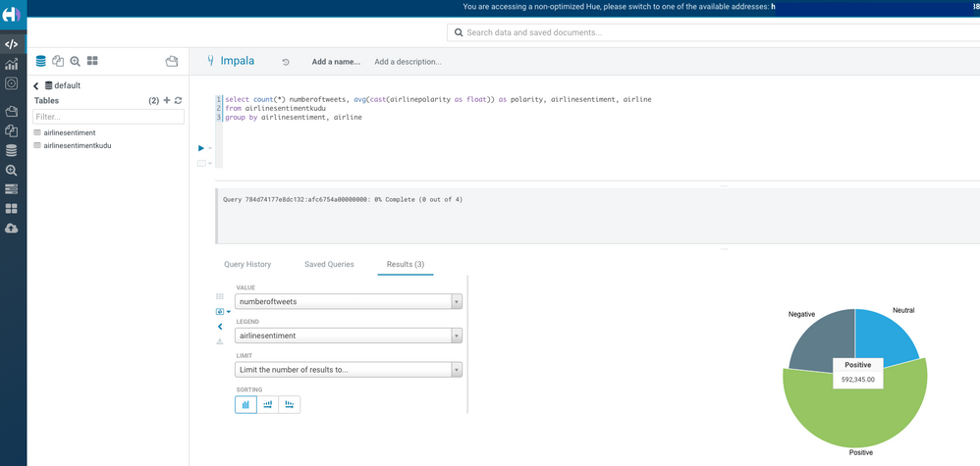Toggle ascending sort order

[x=267, y=405]
